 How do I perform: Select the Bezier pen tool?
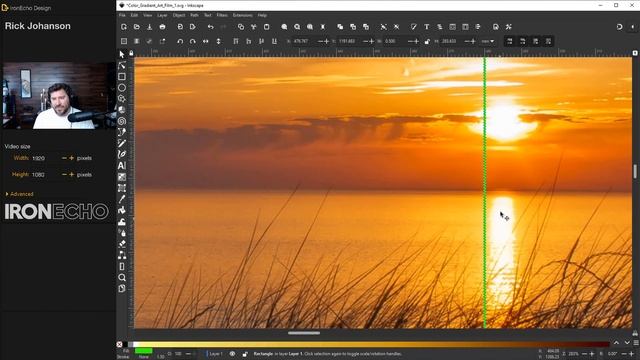coord(122,132)
